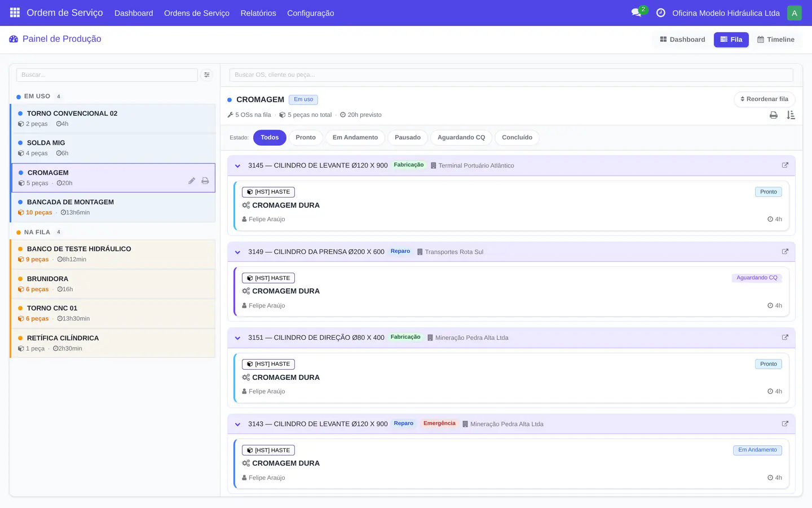Switch to the Dashboard view button

[x=682, y=40]
